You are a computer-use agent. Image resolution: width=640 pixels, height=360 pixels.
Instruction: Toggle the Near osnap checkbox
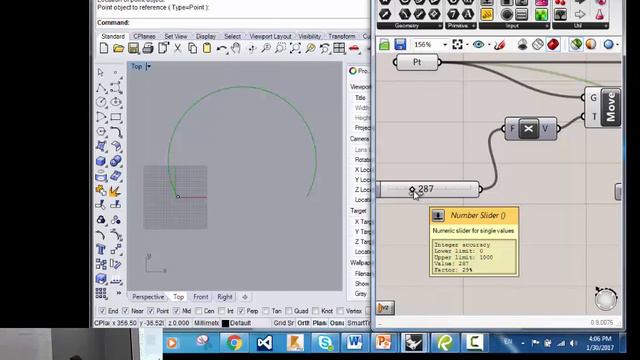126,311
